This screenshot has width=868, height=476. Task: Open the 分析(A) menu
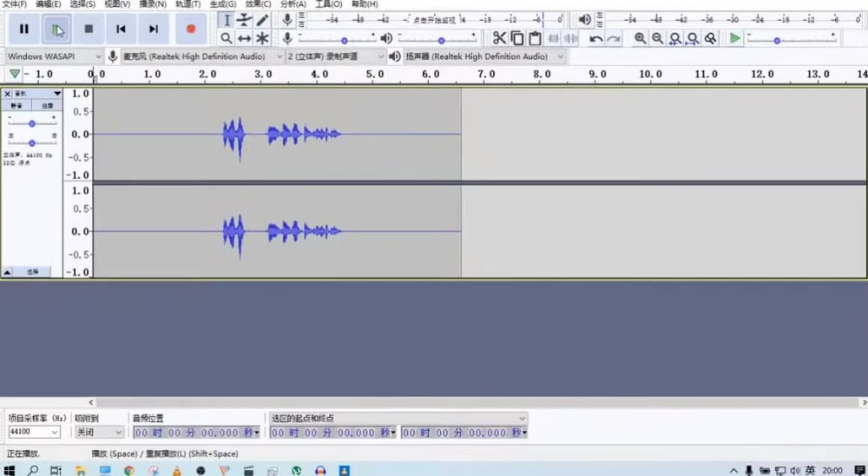(293, 3)
